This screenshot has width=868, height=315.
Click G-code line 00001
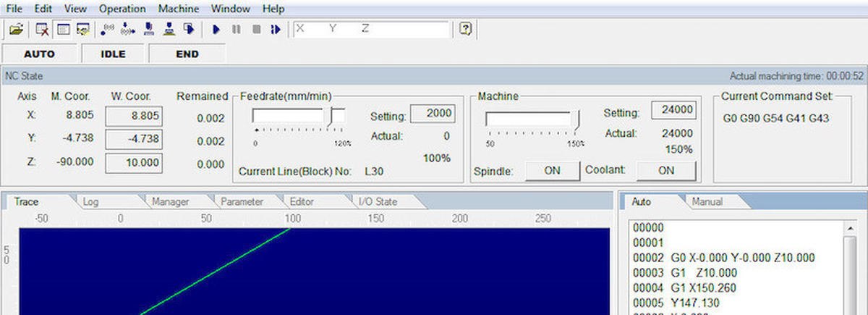click(647, 242)
